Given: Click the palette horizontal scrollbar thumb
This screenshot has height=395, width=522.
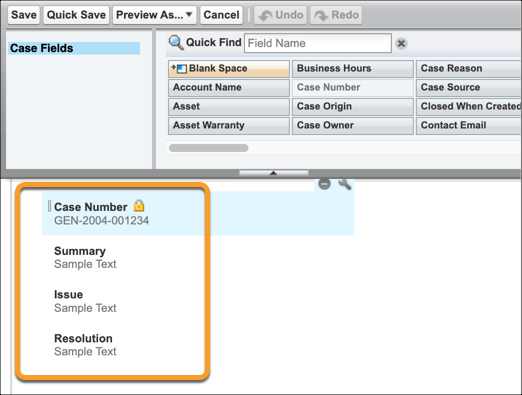Looking at the screenshot, I should (x=209, y=148).
